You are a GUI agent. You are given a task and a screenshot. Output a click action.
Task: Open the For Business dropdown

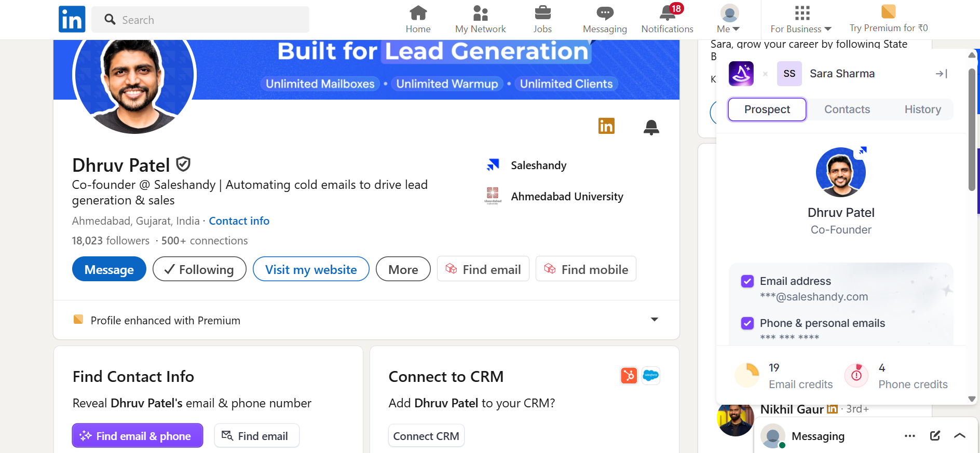801,19
